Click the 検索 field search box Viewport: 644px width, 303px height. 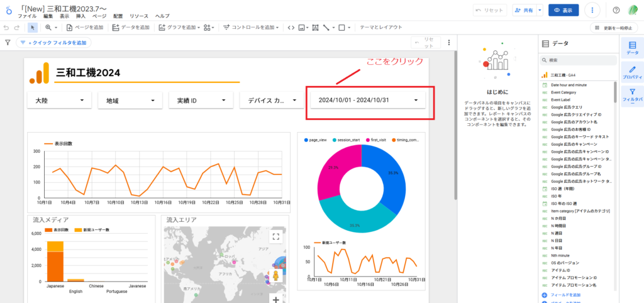point(579,60)
